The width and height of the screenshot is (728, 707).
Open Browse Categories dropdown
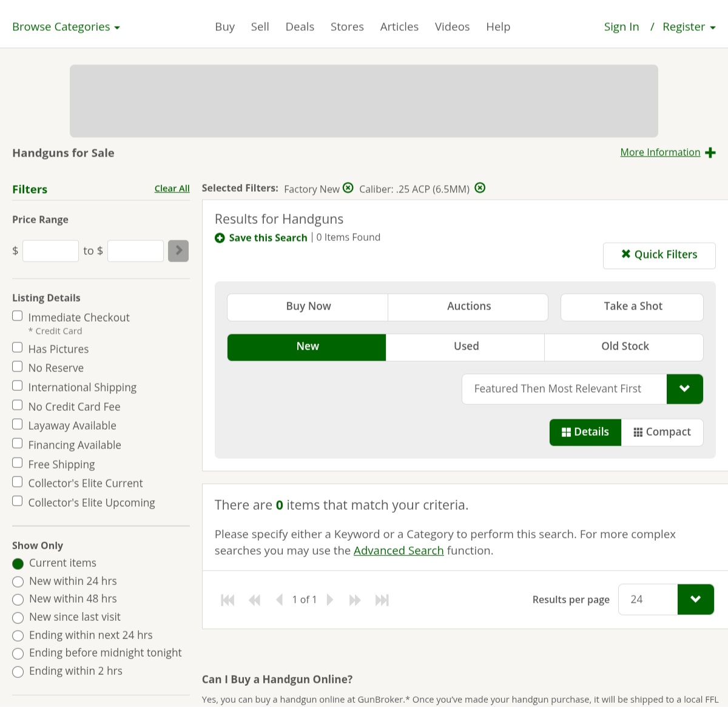(66, 27)
